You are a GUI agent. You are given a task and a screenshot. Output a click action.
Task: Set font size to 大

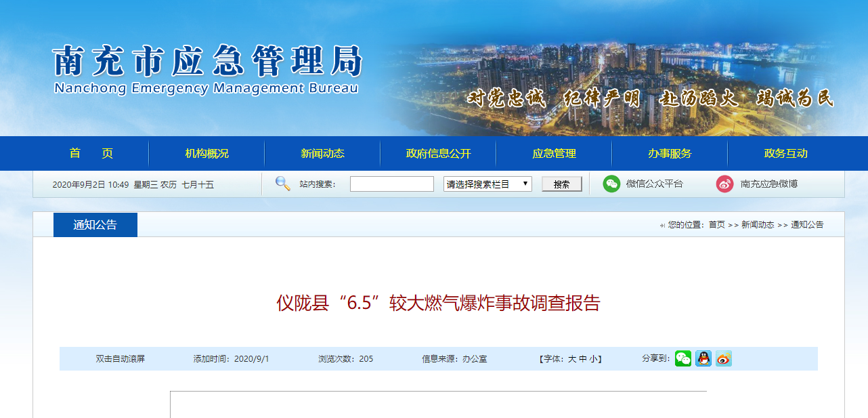[572, 359]
